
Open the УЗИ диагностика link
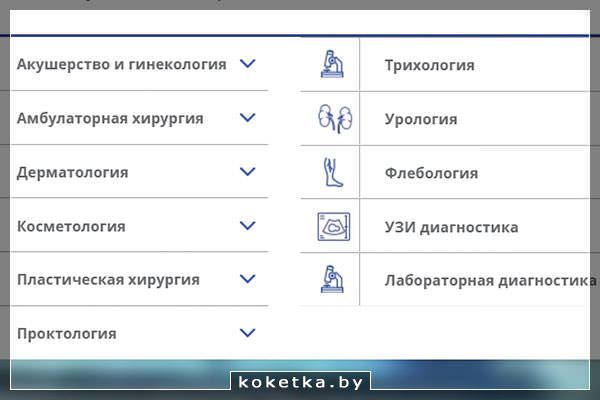(x=452, y=227)
